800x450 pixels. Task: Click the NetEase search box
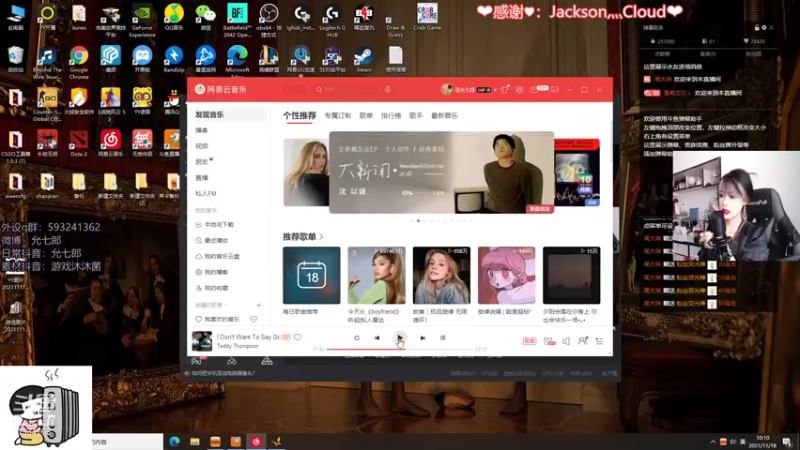(x=346, y=89)
